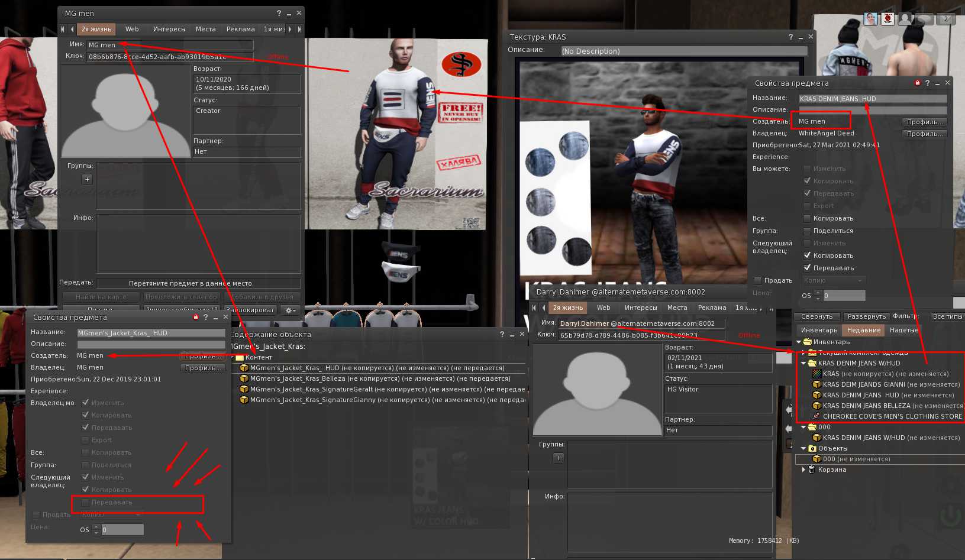Image resolution: width=965 pixels, height=560 pixels.
Task: Jump to first tab in MG men profile
Action: pyautogui.click(x=63, y=29)
